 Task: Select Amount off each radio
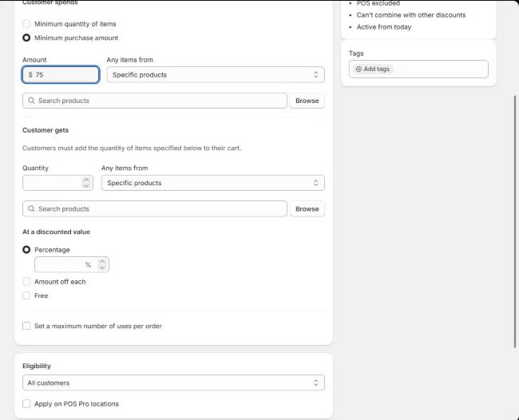point(26,282)
